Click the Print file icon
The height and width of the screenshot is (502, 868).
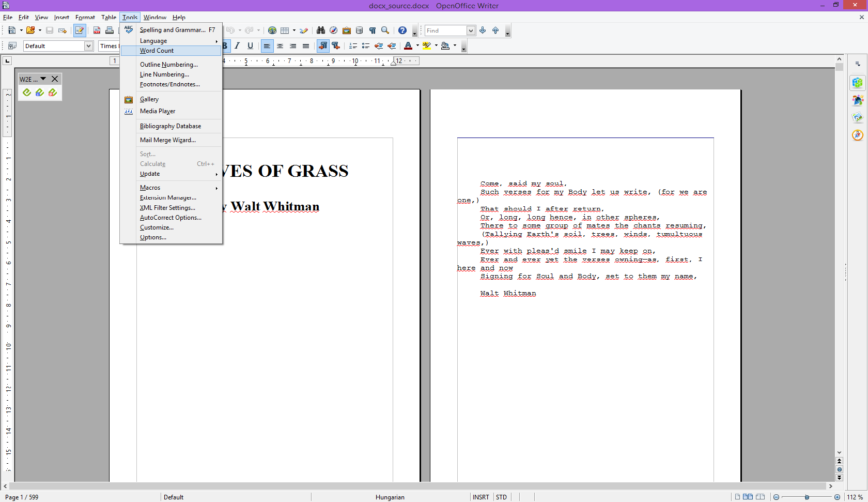point(110,31)
